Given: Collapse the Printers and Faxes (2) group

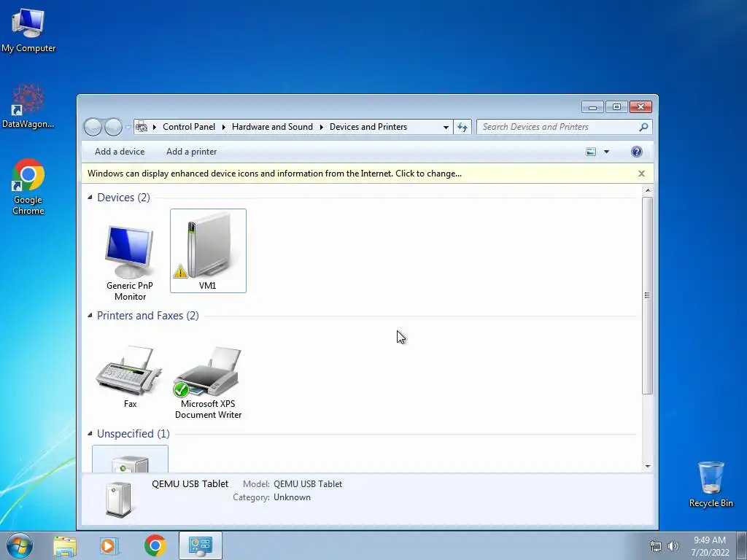Looking at the screenshot, I should (90, 315).
